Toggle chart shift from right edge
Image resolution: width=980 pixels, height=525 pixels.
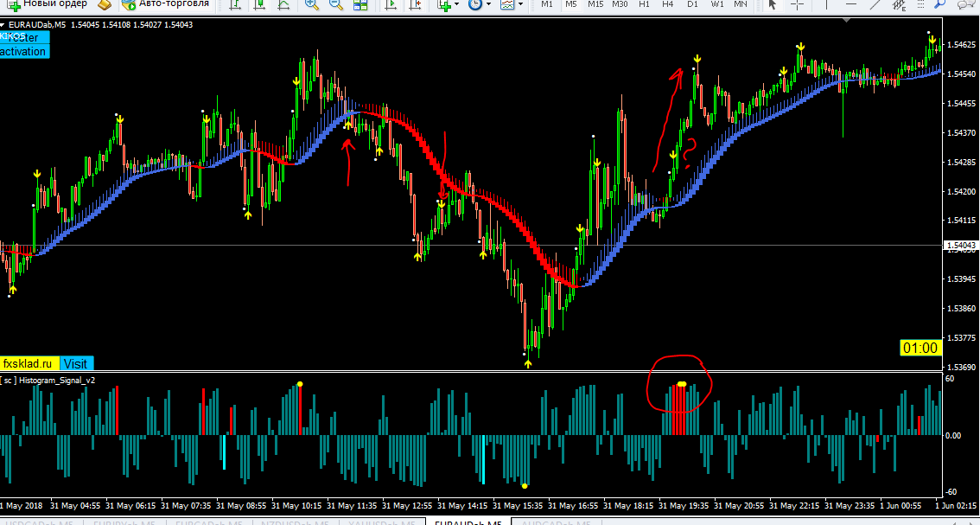coord(414,4)
